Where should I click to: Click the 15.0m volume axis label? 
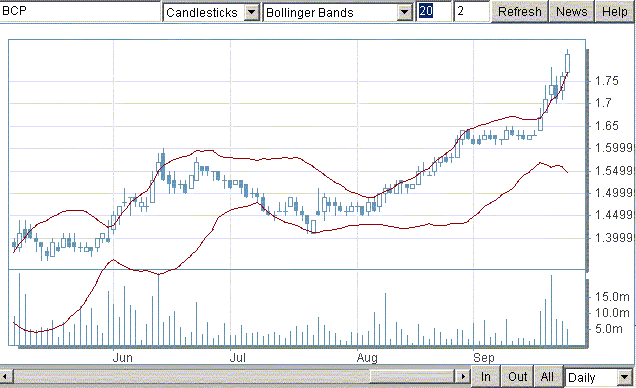point(612,296)
